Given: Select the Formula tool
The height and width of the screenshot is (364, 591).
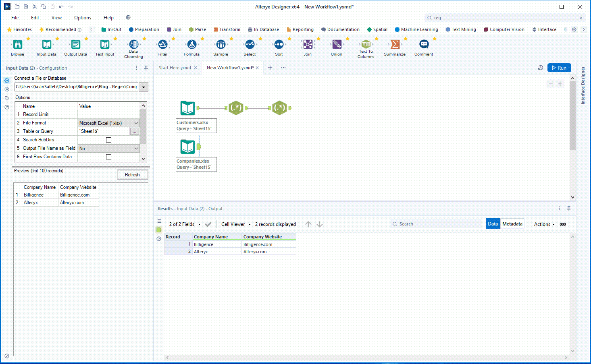Looking at the screenshot, I should click(x=191, y=47).
